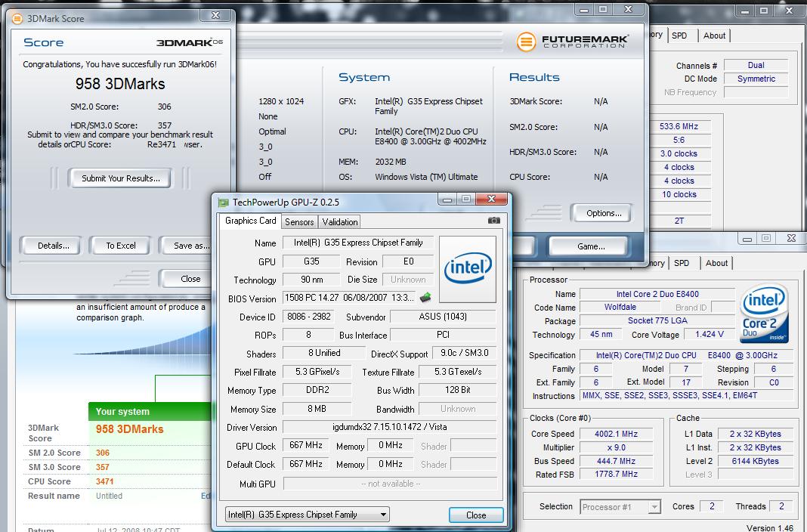Click the Device ID value 8086 - 2982
This screenshot has width=807, height=532.
point(309,317)
